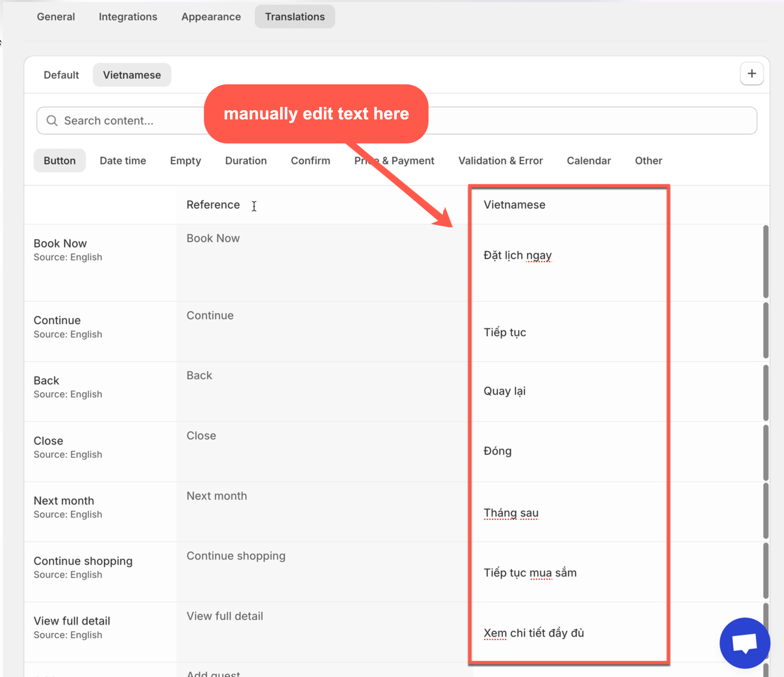The height and width of the screenshot is (677, 784).
Task: Open the Calendar category
Action: (x=589, y=161)
